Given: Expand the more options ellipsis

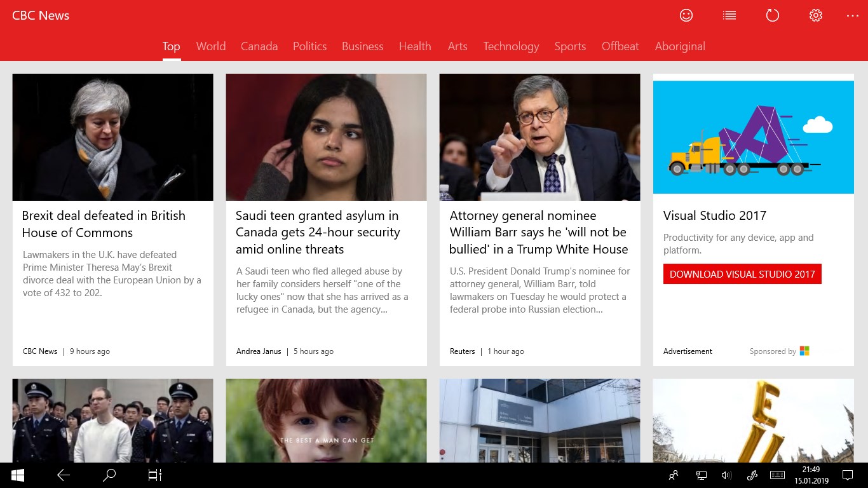Looking at the screenshot, I should click(x=852, y=15).
